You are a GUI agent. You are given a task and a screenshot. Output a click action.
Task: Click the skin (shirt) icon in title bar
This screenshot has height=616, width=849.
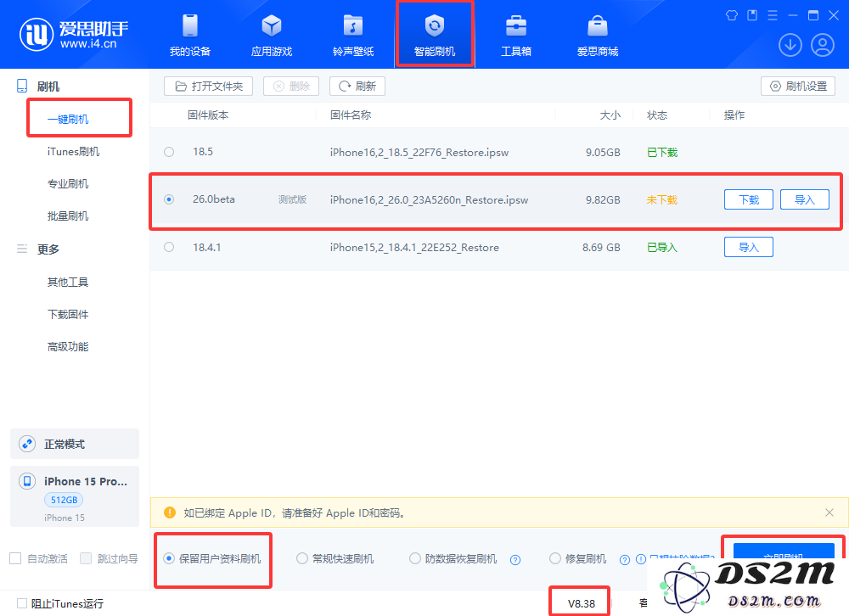732,15
